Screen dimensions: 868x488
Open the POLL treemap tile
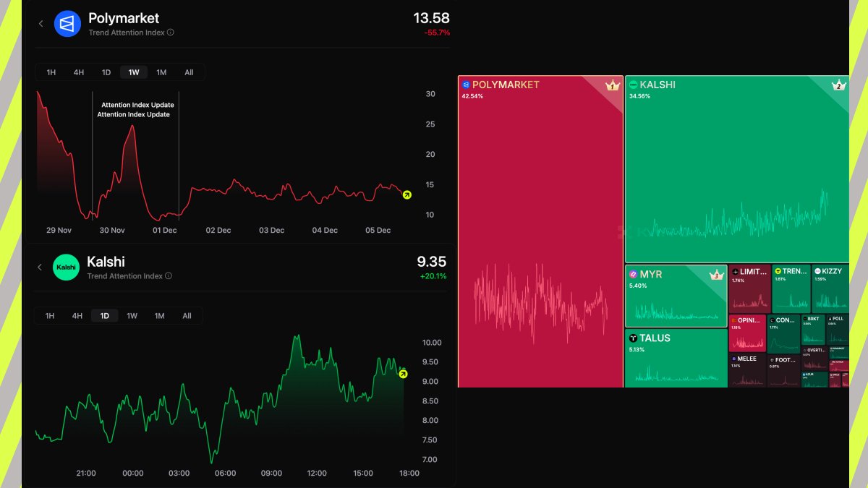838,329
